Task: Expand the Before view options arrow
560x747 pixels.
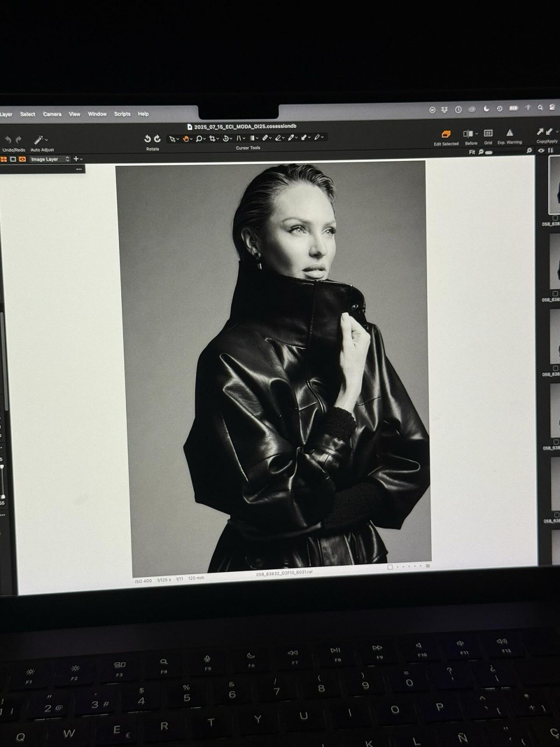Action: [476, 134]
